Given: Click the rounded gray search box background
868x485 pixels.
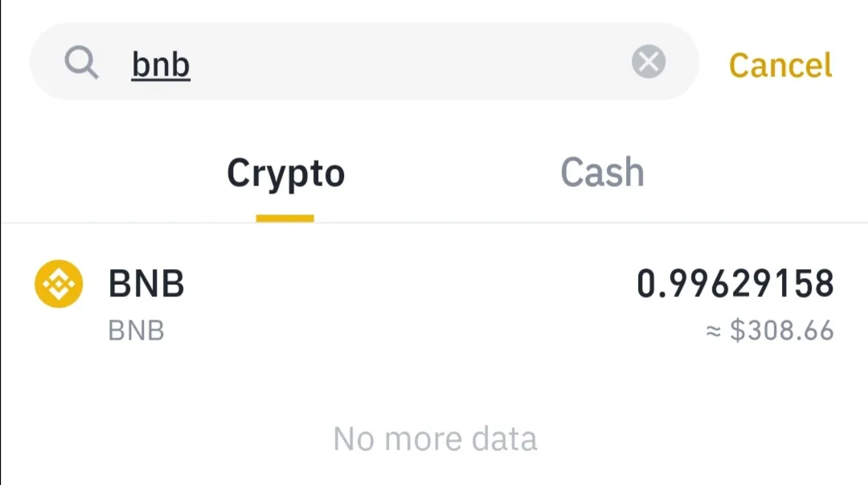Looking at the screenshot, I should pos(364,61).
